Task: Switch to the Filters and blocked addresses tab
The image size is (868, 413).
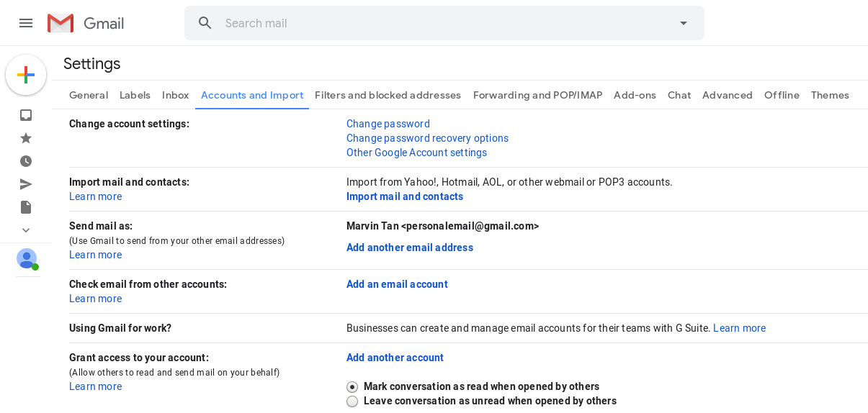Action: click(x=388, y=95)
